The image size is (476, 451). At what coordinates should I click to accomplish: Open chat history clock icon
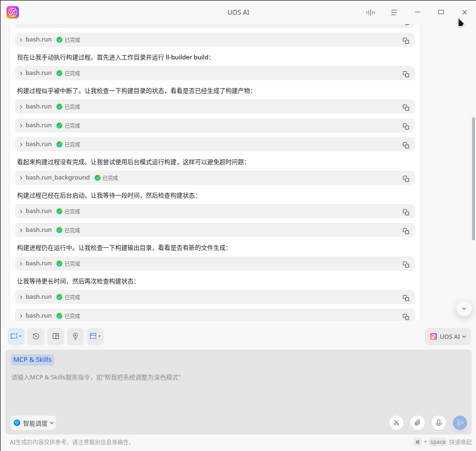tap(36, 336)
